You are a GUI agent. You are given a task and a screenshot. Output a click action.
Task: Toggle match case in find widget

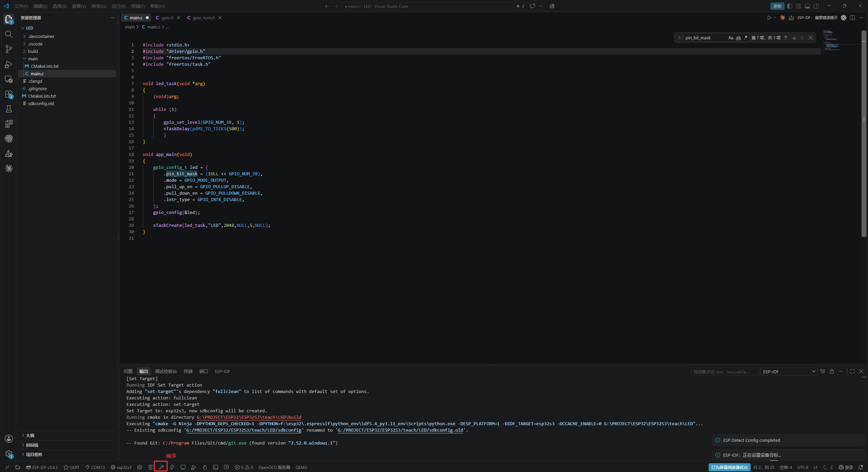click(731, 38)
